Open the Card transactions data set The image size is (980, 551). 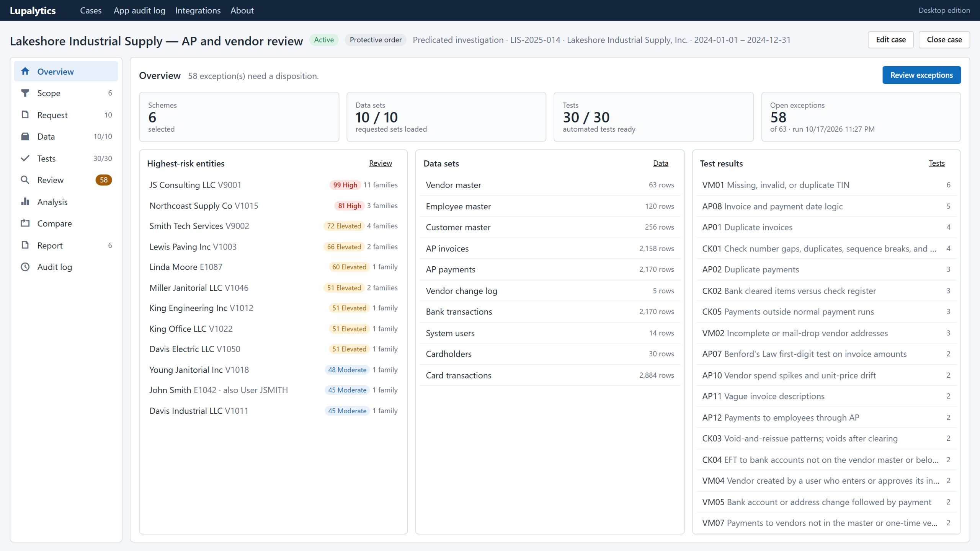click(550, 375)
